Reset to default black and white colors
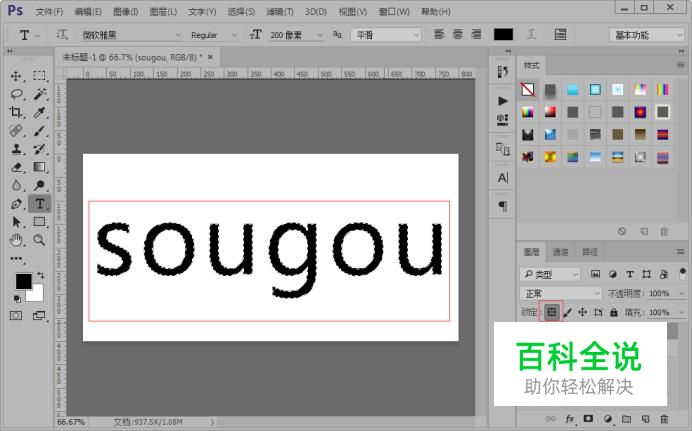Viewport: 692px width, 431px height. coord(17,299)
